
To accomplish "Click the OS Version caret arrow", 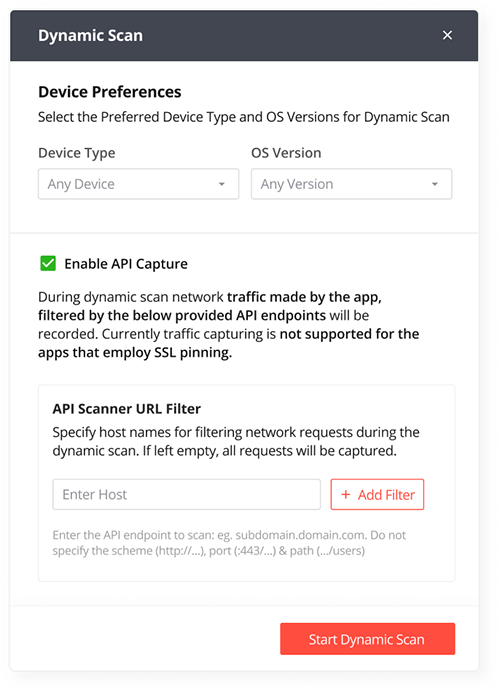I will [x=435, y=184].
